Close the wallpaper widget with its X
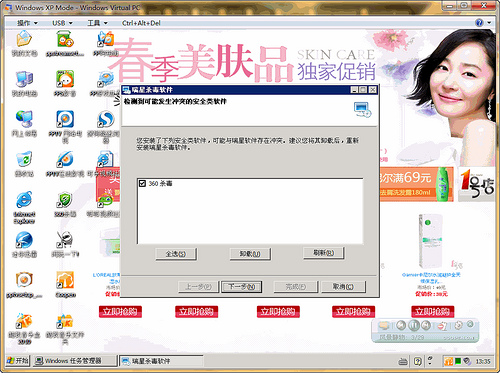The image size is (500, 373). click(x=470, y=324)
